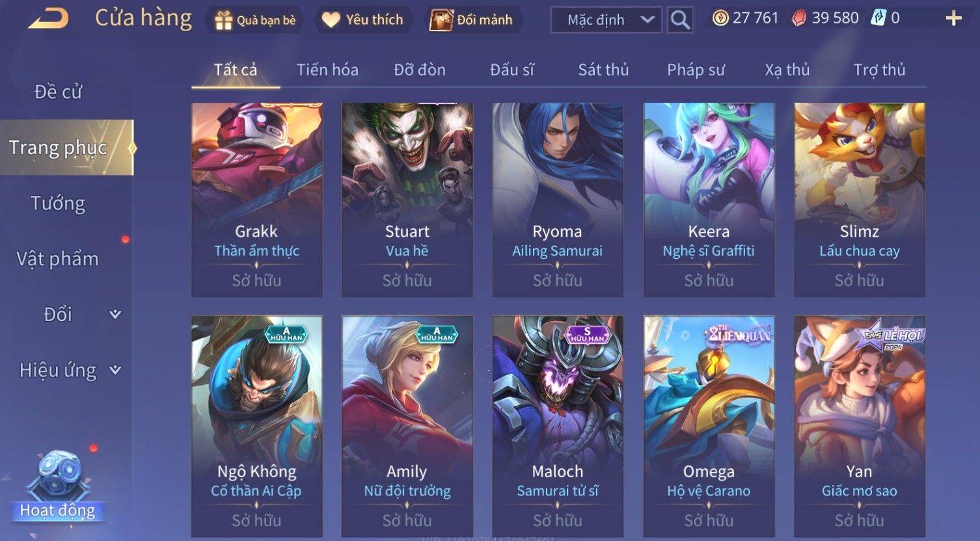The image size is (980, 541).
Task: Switch to the Sát thủ tab
Action: click(x=603, y=70)
